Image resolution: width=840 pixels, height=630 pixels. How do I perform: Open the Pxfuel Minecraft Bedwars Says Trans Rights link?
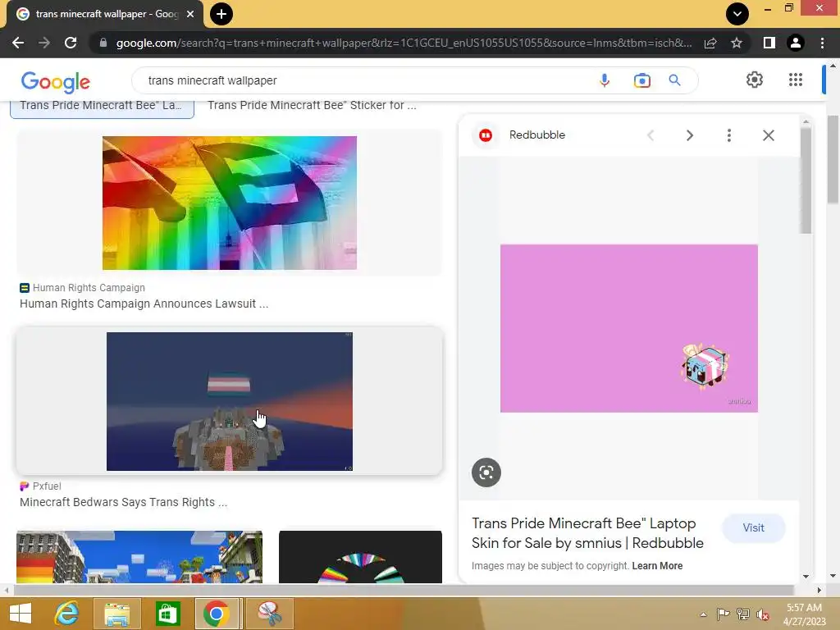pyautogui.click(x=123, y=502)
